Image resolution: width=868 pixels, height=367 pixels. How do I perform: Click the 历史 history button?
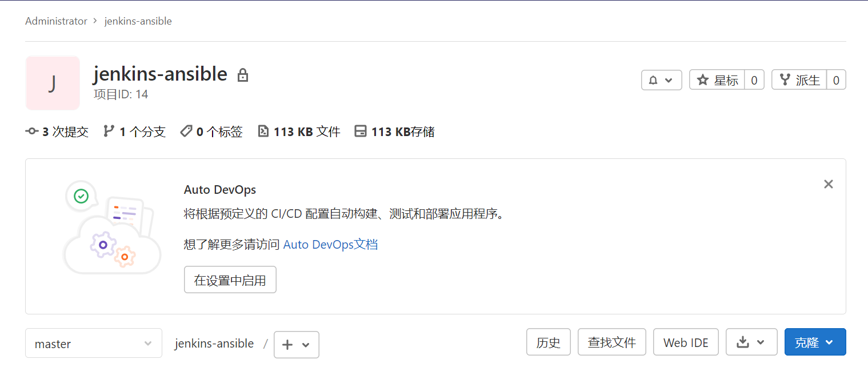click(x=548, y=341)
